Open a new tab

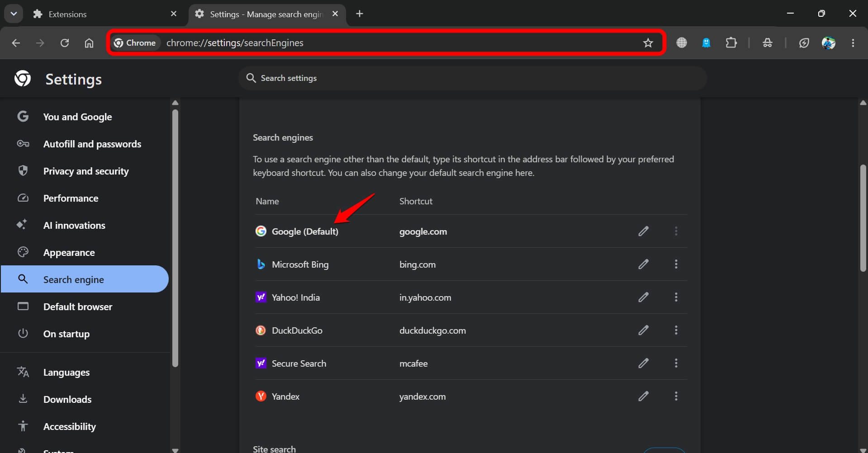coord(360,14)
